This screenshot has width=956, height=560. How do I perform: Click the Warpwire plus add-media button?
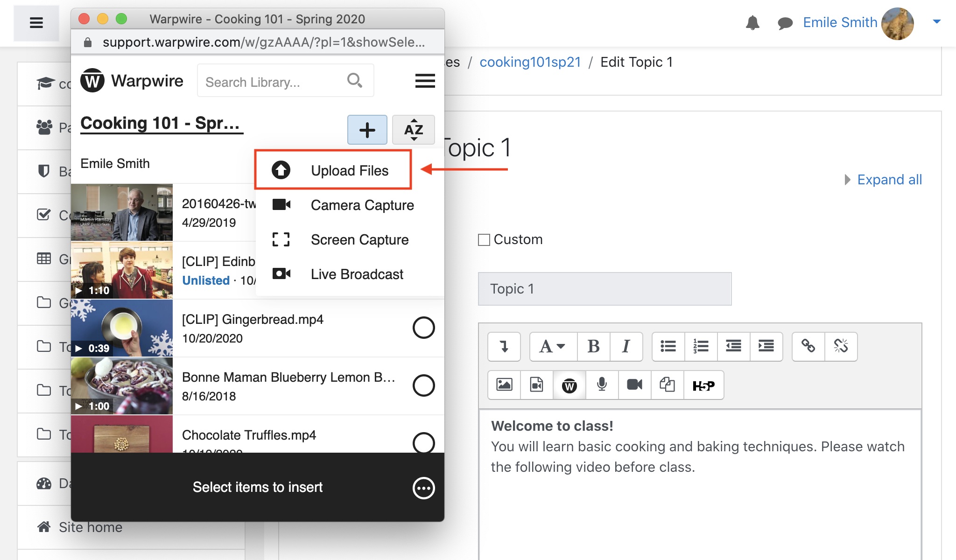367,130
